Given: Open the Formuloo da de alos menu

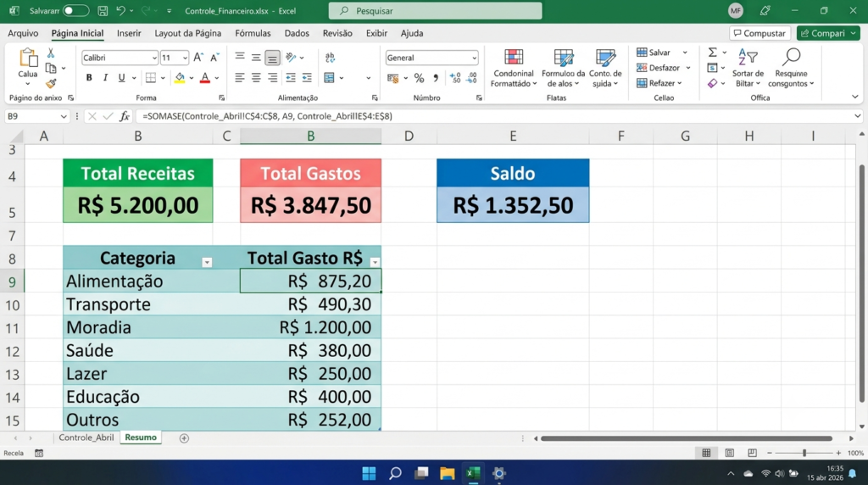Looking at the screenshot, I should [x=563, y=68].
